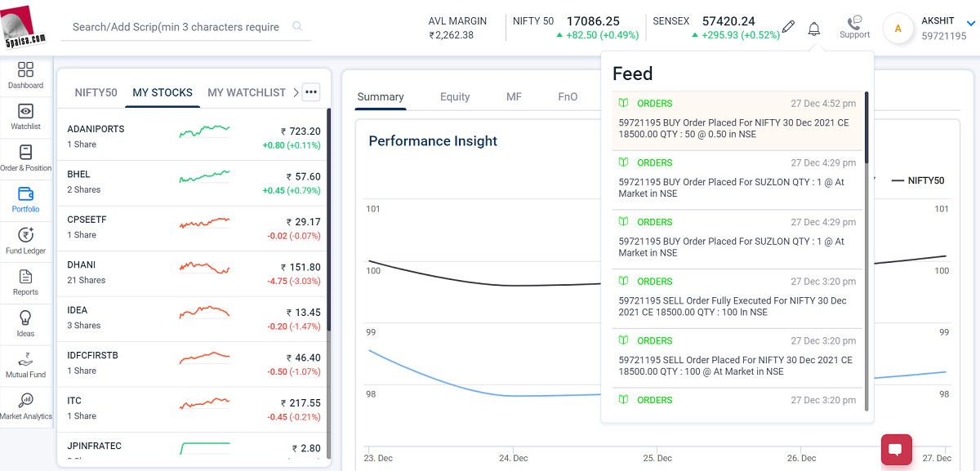Click the stock list scrollbar
This screenshot has height=471, width=980.
[328, 220]
